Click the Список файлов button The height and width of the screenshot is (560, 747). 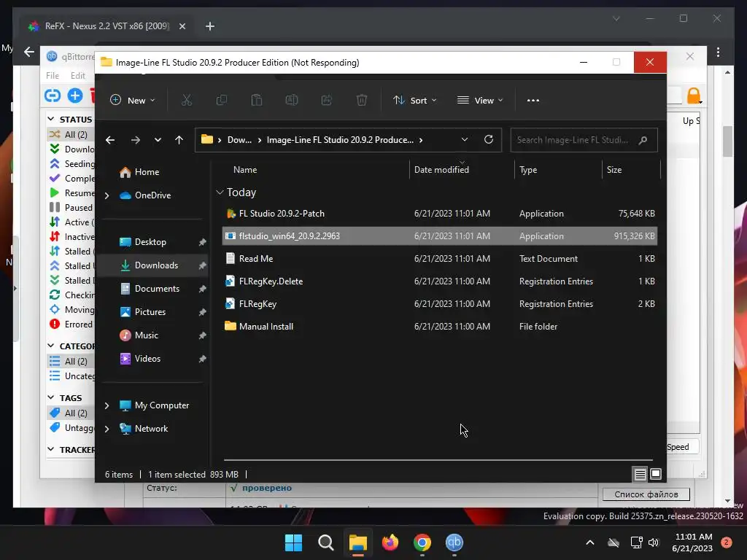(x=646, y=494)
